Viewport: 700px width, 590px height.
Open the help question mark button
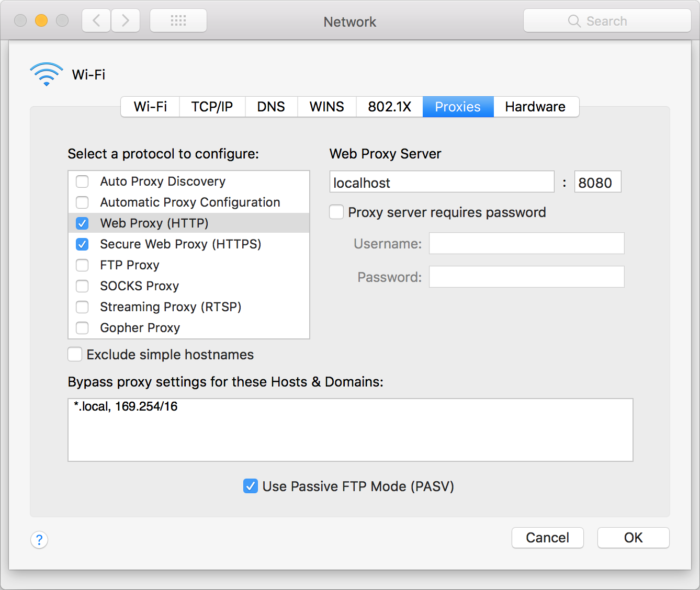39,539
